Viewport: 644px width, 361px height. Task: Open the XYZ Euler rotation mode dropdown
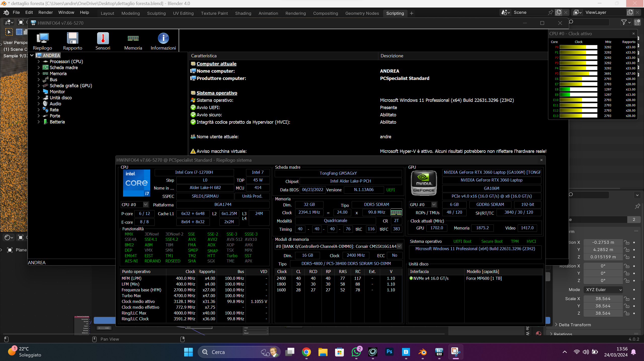pyautogui.click(x=603, y=290)
